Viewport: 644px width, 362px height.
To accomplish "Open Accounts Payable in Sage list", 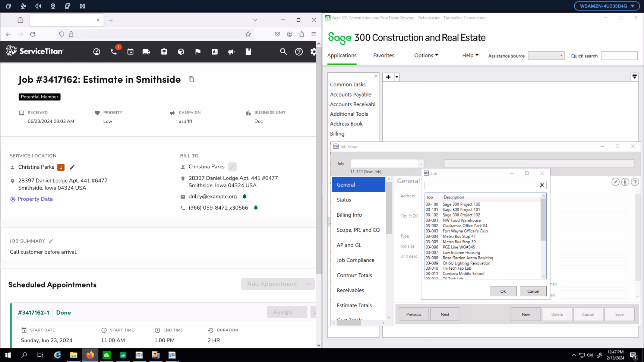I will pos(351,95).
